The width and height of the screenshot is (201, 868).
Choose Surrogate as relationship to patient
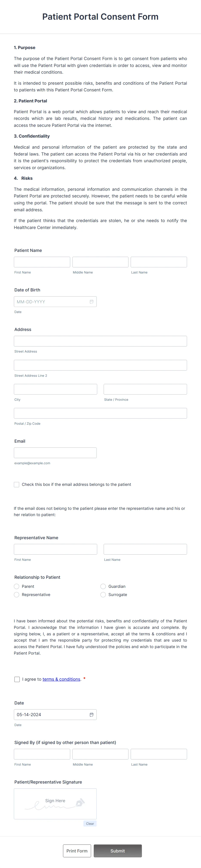(103, 595)
